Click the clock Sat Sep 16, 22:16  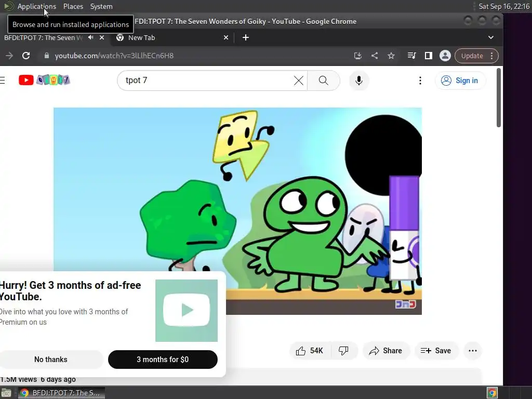click(504, 6)
